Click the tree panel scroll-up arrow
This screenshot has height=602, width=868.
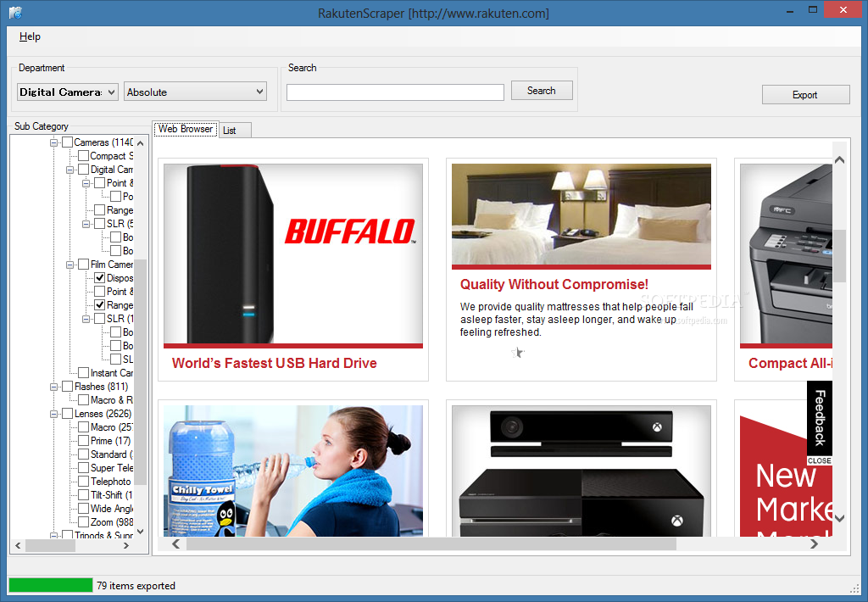pyautogui.click(x=141, y=143)
